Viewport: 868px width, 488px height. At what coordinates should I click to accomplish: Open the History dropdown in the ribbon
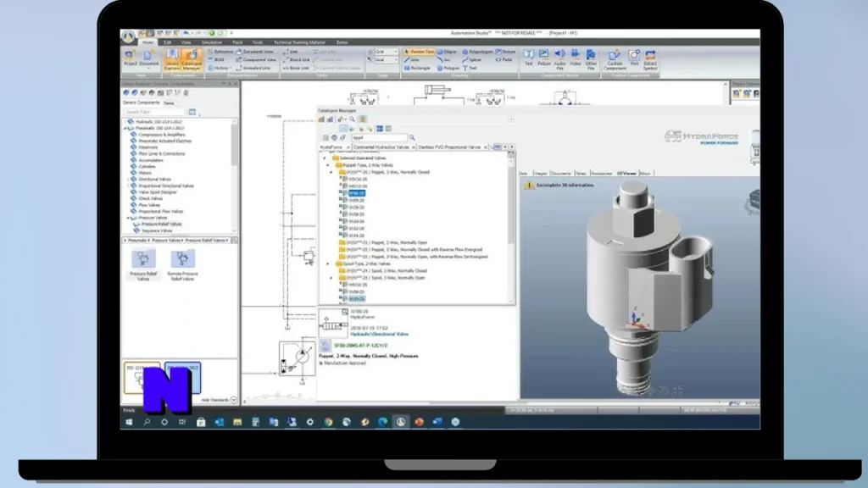[220, 68]
